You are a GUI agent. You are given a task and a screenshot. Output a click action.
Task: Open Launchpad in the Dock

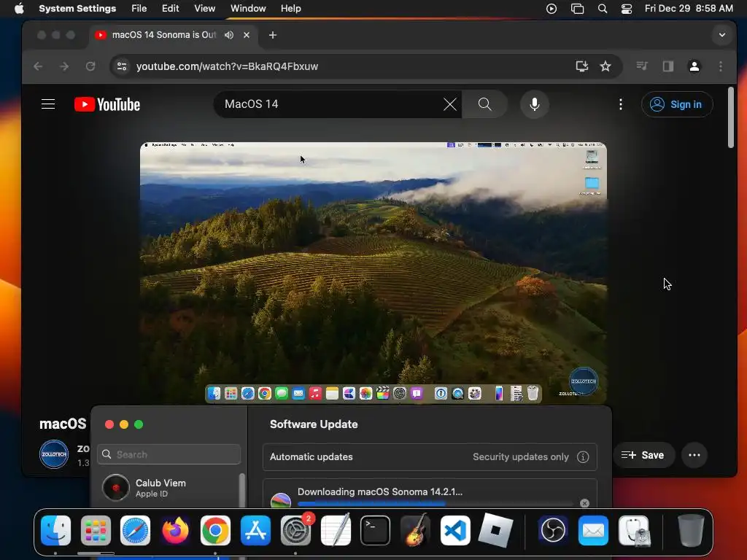click(96, 531)
